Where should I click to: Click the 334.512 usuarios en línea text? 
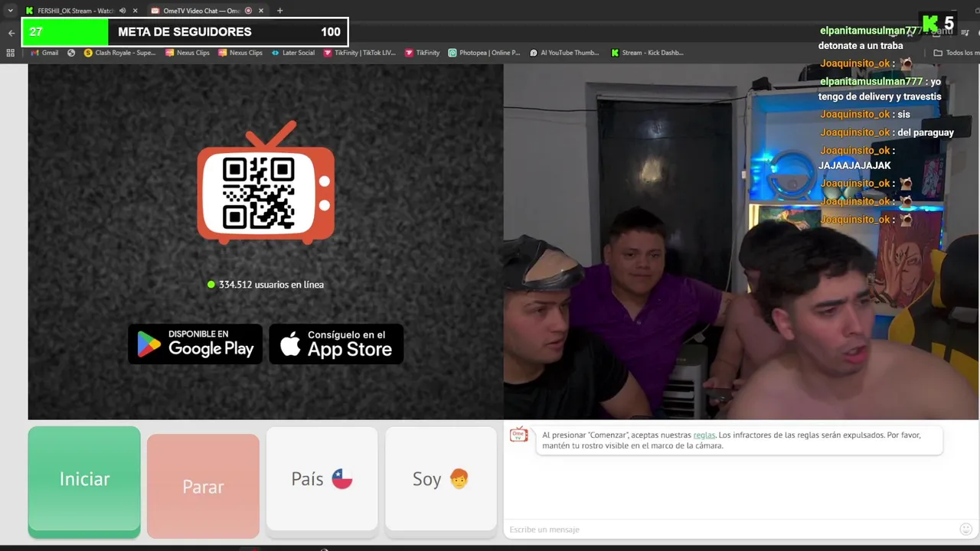click(271, 285)
